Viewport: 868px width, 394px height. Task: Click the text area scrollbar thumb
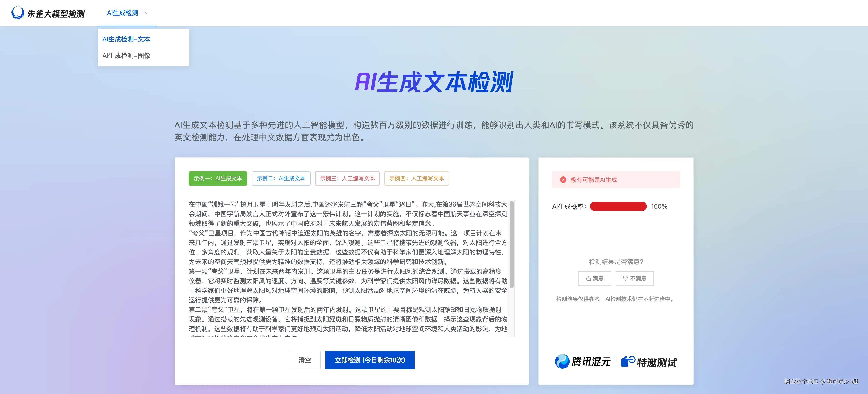(511, 245)
